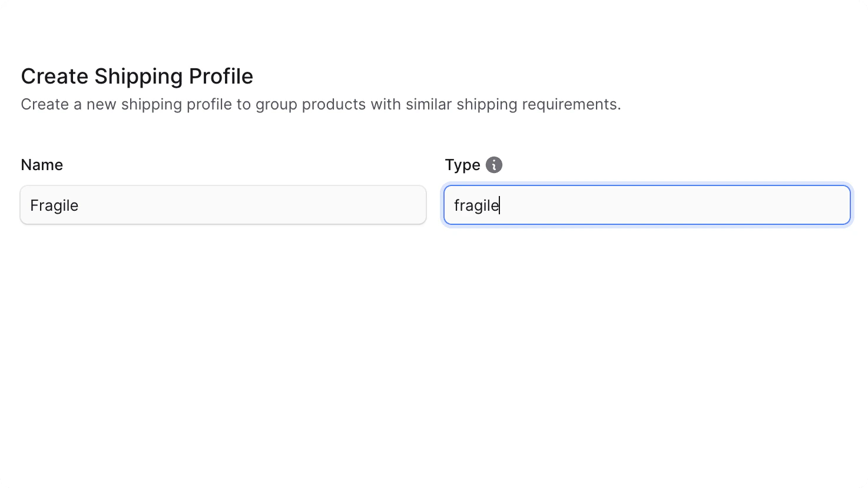Select the circular info badge beside Type label
The height and width of the screenshot is (488, 868).
pyautogui.click(x=493, y=165)
